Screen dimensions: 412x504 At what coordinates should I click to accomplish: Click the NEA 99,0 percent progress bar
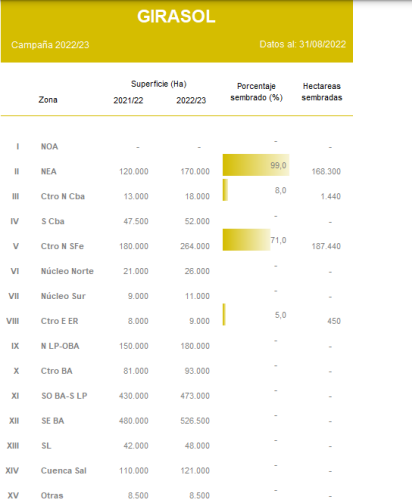256,165
